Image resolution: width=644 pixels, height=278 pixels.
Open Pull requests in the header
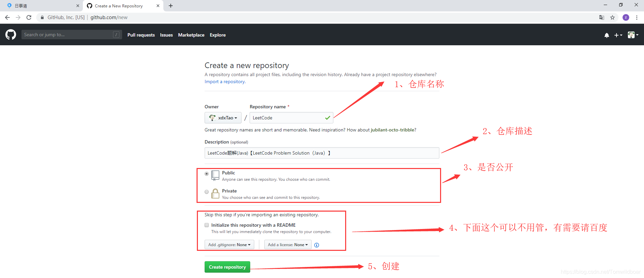pyautogui.click(x=141, y=35)
